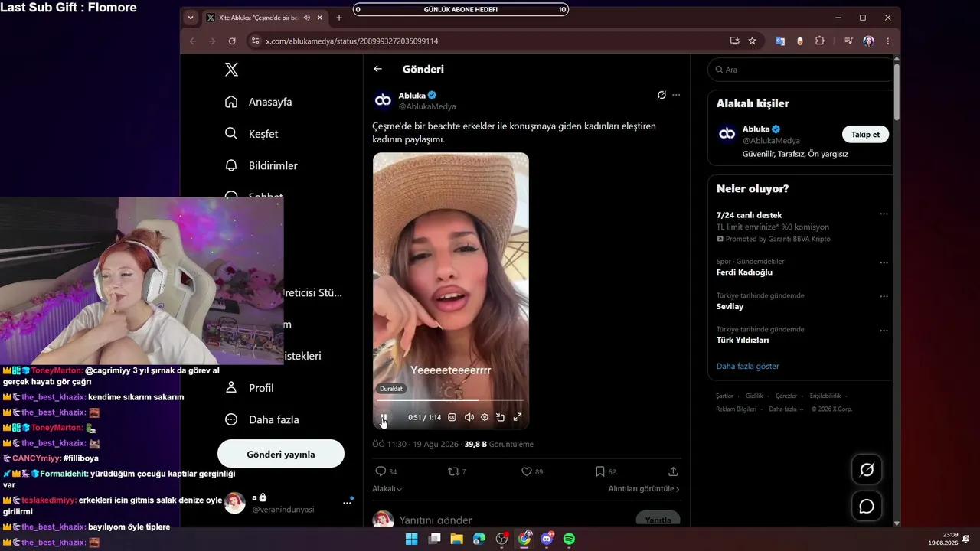Image resolution: width=980 pixels, height=551 pixels.
Task: Go back using the Gönderi back arrow
Action: 377,69
